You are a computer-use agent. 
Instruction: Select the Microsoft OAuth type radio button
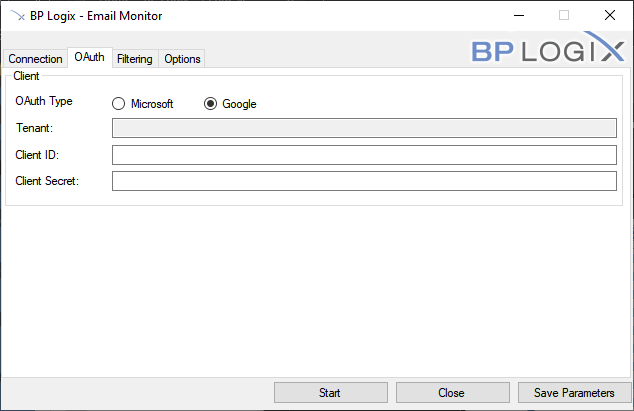pyautogui.click(x=119, y=104)
